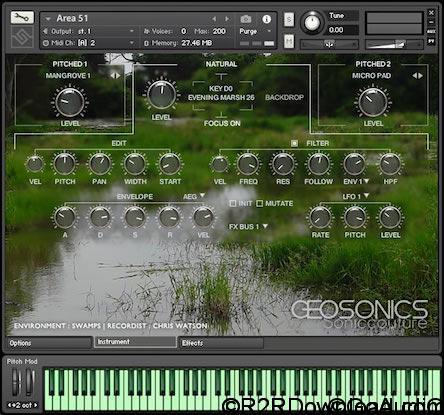The height and width of the screenshot is (415, 444).
Task: Adjust the pan slider in the header
Action: coord(329,44)
